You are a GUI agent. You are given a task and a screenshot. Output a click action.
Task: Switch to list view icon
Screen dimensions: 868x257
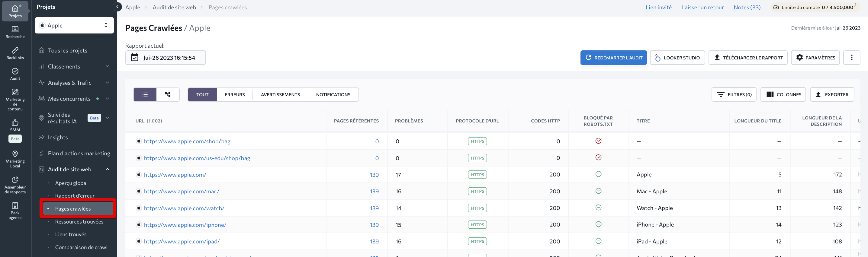point(145,94)
